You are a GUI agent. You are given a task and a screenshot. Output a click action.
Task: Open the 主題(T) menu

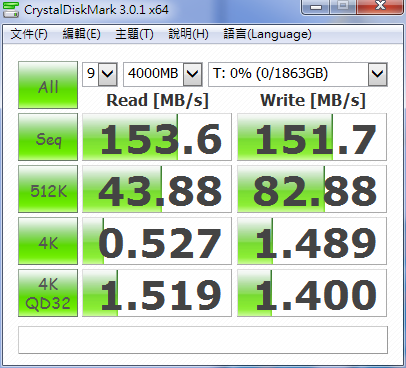point(134,34)
